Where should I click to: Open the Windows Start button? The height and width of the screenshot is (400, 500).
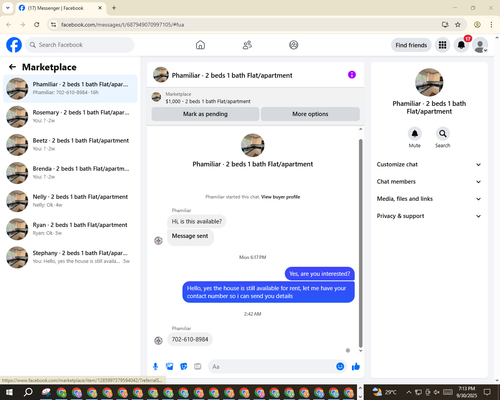(x=9, y=392)
